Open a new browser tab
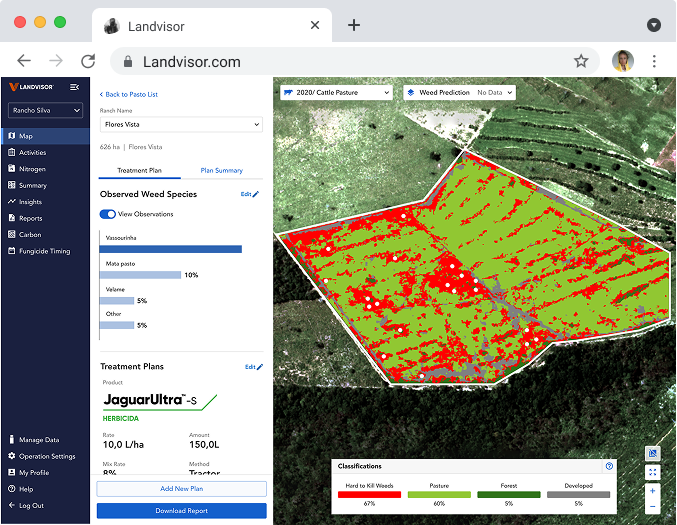Image resolution: width=677 pixels, height=525 pixels. (354, 25)
